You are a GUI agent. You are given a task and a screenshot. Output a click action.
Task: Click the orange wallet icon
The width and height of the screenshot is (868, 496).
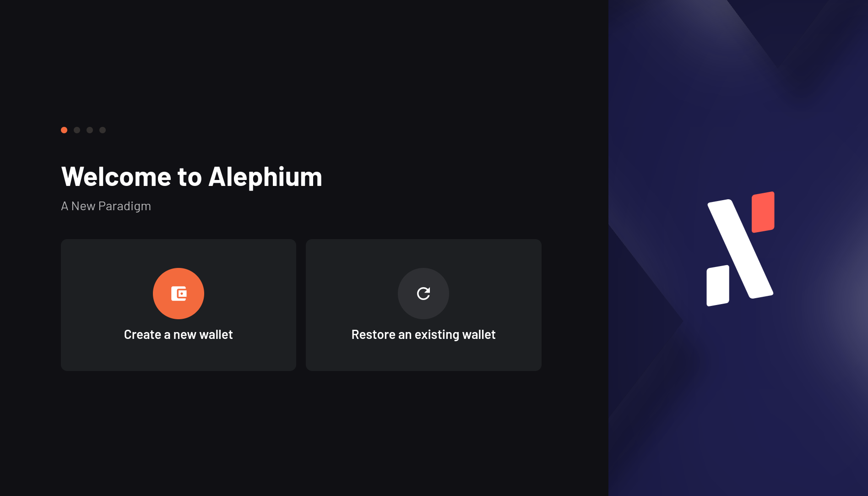coord(179,294)
